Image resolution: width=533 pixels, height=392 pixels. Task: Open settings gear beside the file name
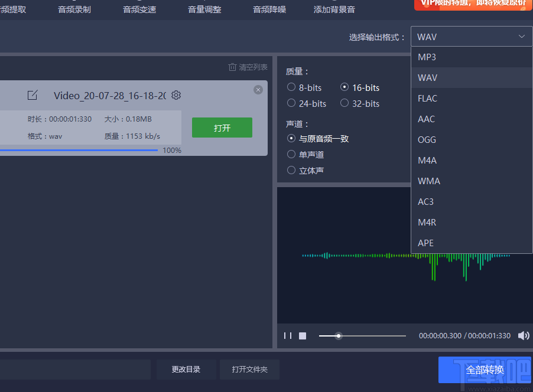pos(175,95)
